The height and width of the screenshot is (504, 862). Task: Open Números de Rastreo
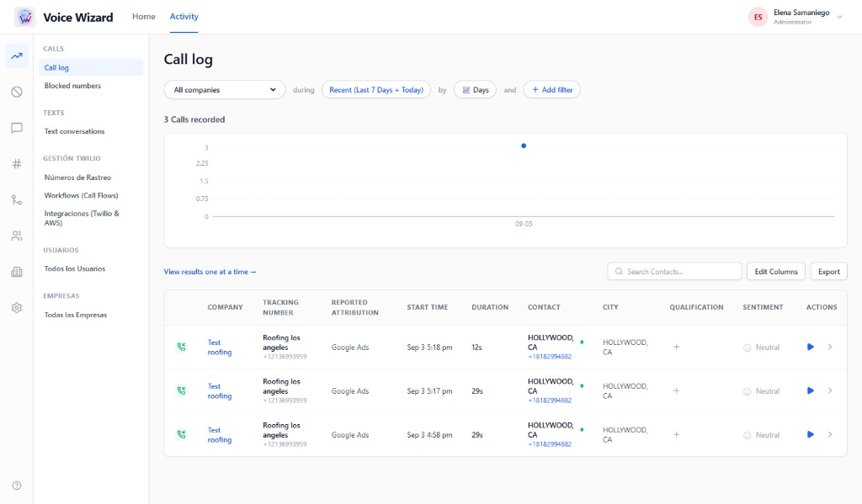click(x=77, y=178)
